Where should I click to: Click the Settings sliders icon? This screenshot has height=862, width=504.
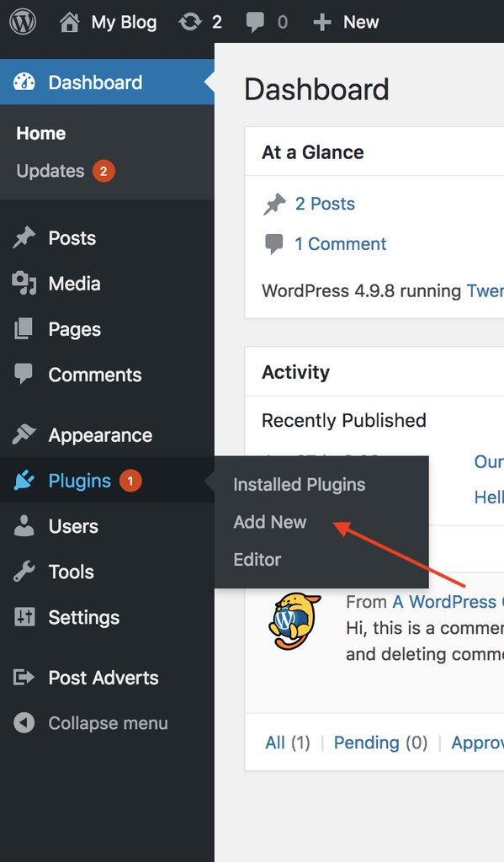24,617
